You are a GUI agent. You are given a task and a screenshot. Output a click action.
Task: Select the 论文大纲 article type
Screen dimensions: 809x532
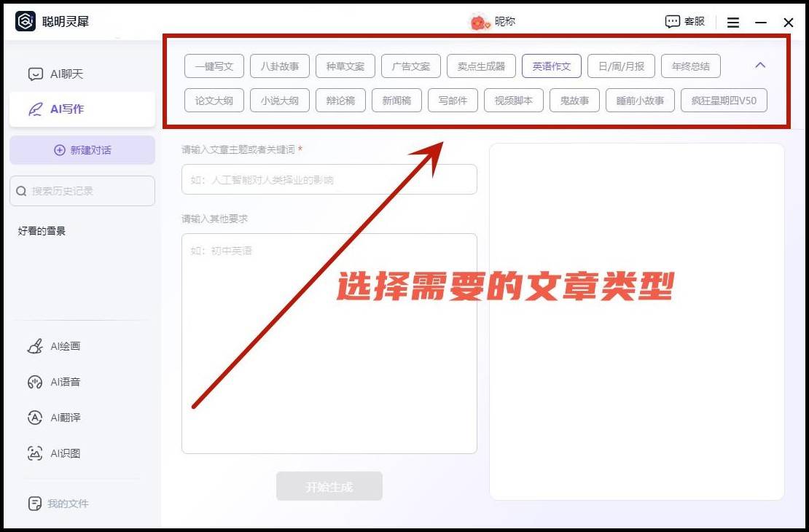(x=214, y=100)
